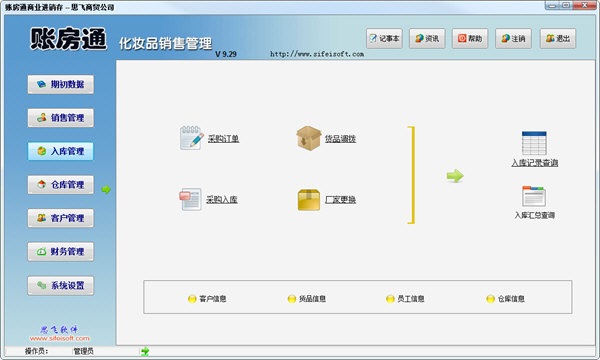Click the 入库汇总查询 window icon
The height and width of the screenshot is (360, 600).
tap(534, 196)
